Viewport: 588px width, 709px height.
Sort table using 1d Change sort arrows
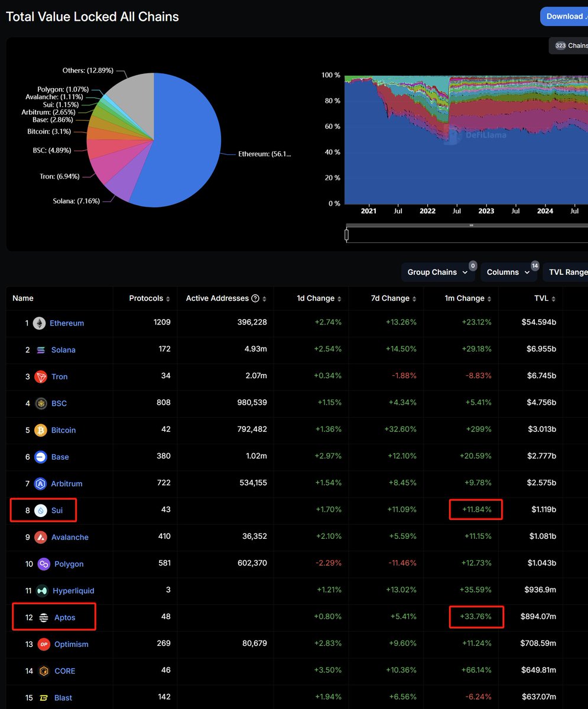coord(340,299)
